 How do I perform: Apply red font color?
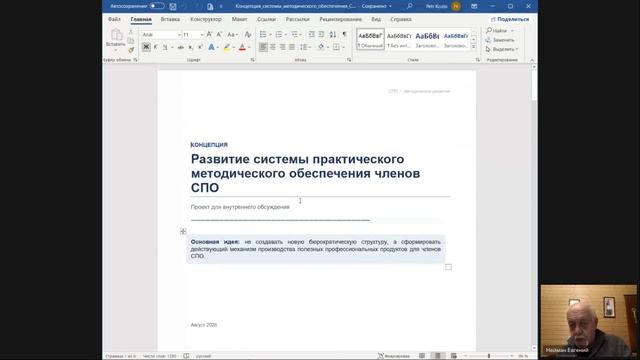[242, 47]
